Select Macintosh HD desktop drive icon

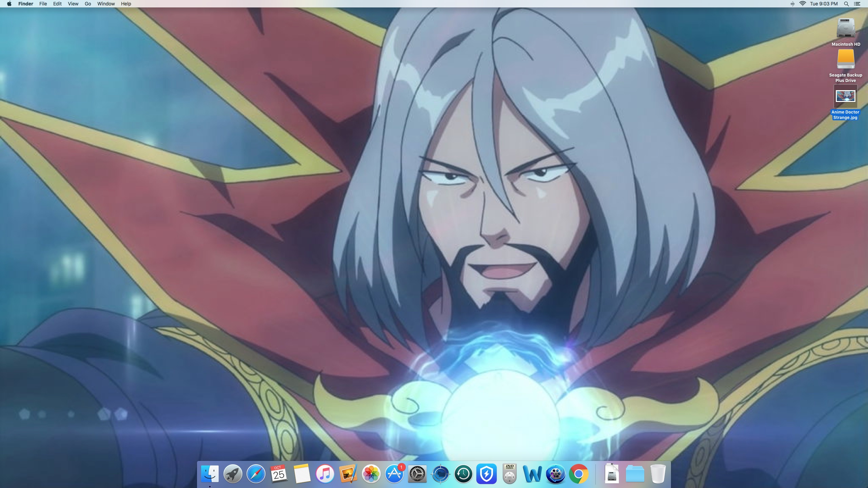pos(846,28)
